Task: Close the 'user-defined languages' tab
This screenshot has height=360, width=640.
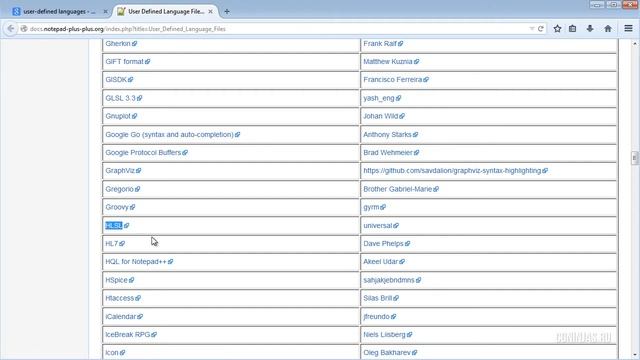Action: click(105, 11)
